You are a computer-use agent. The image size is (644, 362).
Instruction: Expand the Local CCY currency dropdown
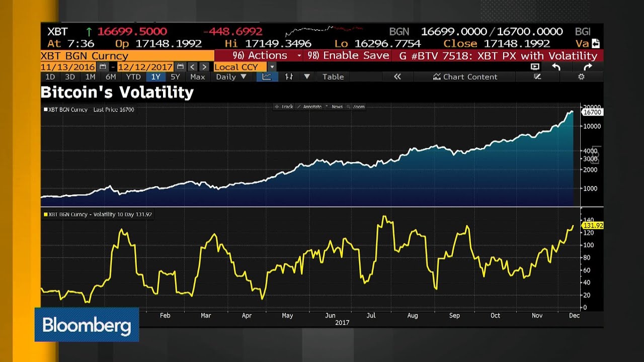[272, 67]
